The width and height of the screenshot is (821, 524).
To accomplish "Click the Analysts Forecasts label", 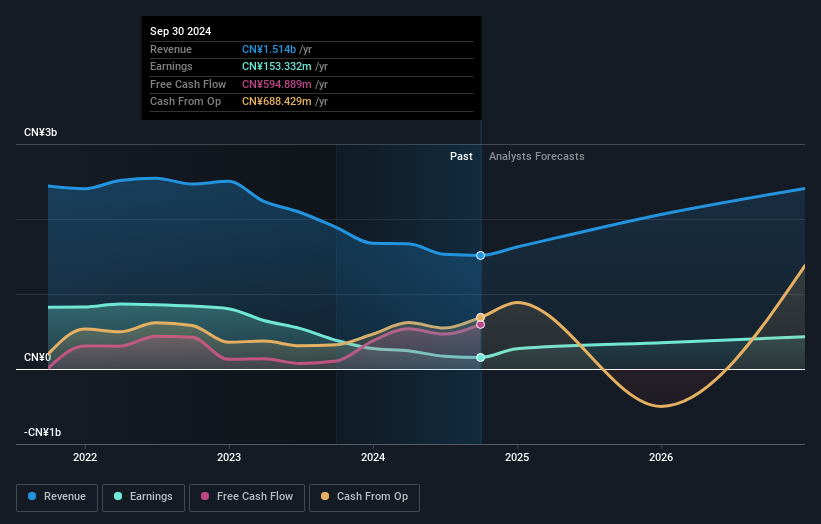I will (536, 156).
